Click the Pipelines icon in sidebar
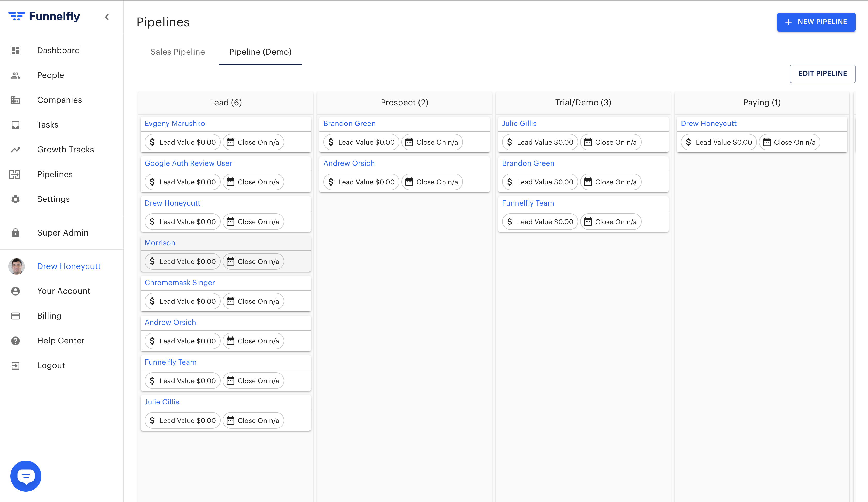The height and width of the screenshot is (502, 868). [15, 175]
